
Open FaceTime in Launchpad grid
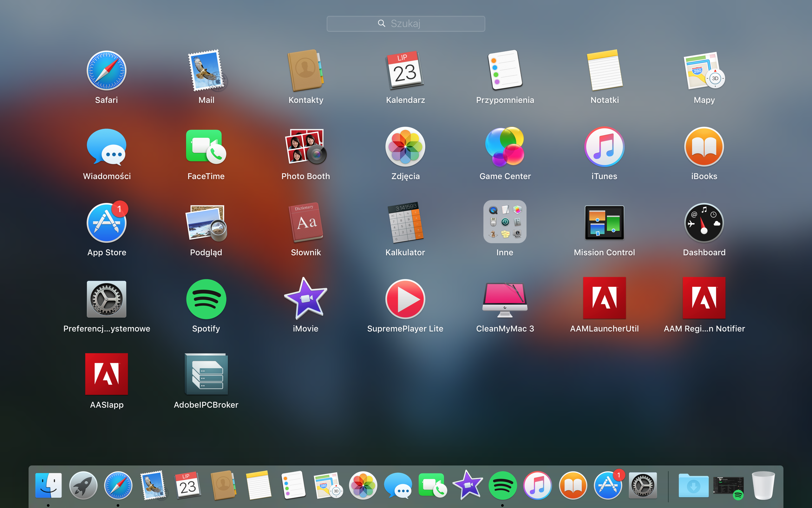tap(206, 147)
